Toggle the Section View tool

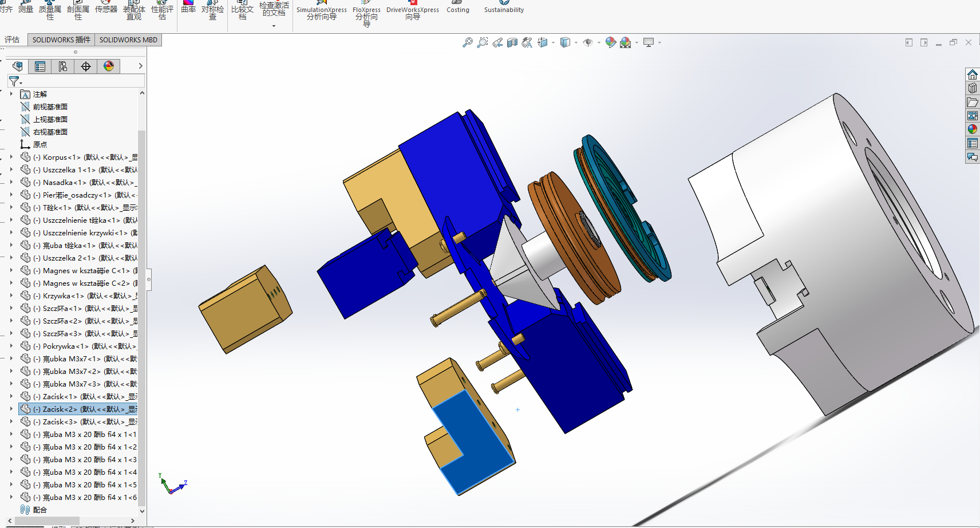[x=512, y=42]
